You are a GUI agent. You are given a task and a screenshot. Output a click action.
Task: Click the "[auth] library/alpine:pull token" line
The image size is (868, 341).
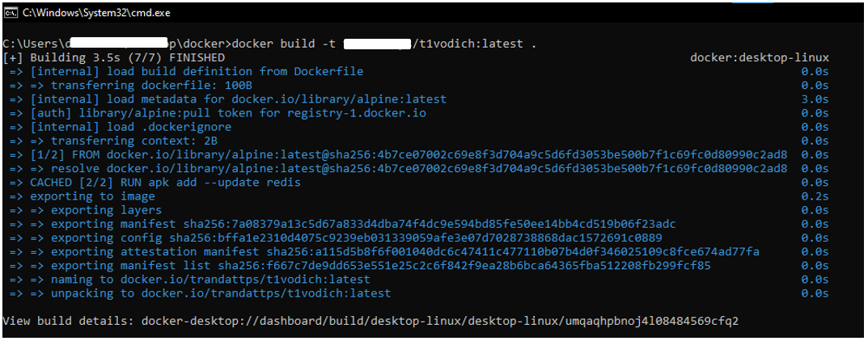coord(217,113)
